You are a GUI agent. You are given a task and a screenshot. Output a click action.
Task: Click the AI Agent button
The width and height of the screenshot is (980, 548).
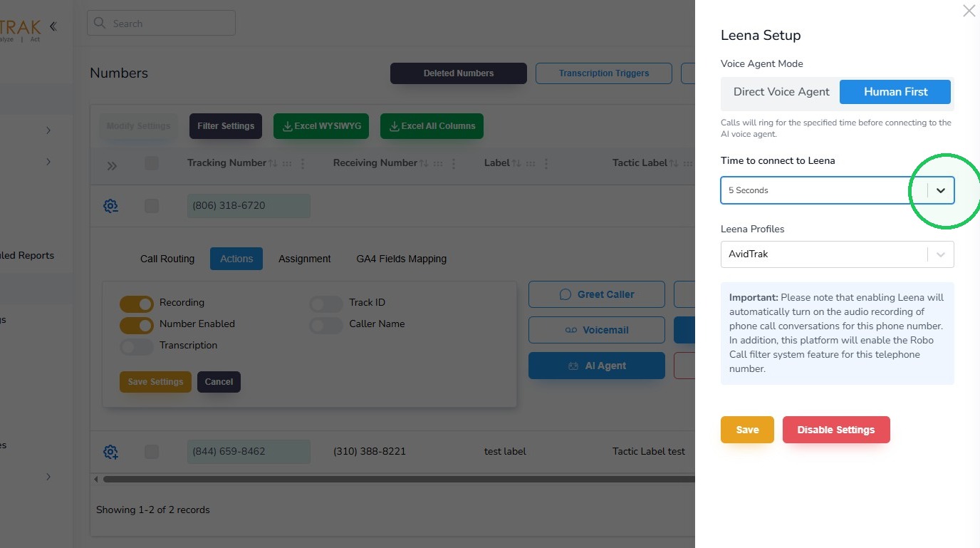597,366
